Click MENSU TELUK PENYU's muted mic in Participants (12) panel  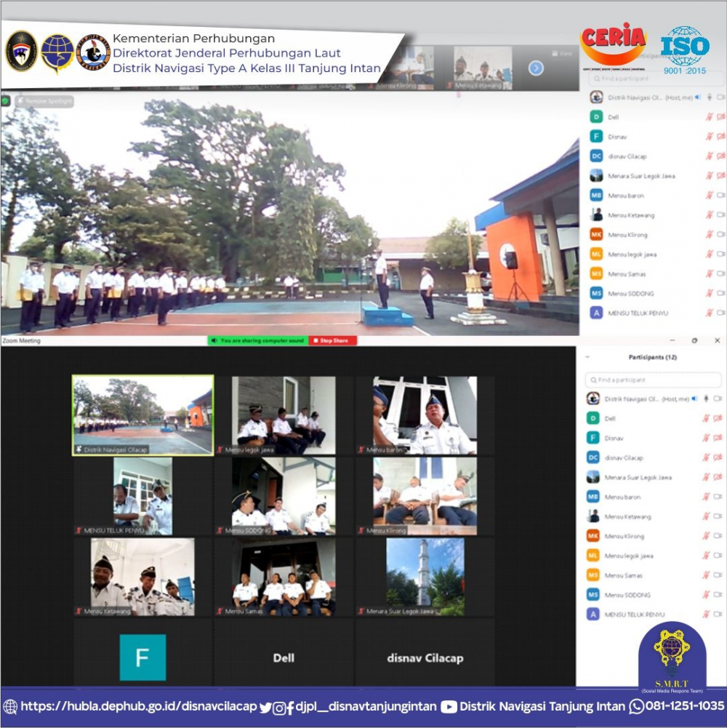706,615
